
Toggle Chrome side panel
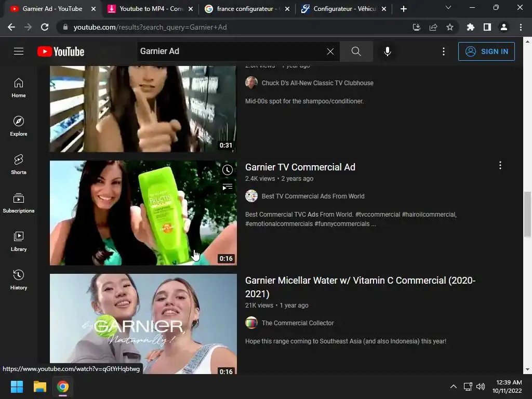[x=487, y=27]
